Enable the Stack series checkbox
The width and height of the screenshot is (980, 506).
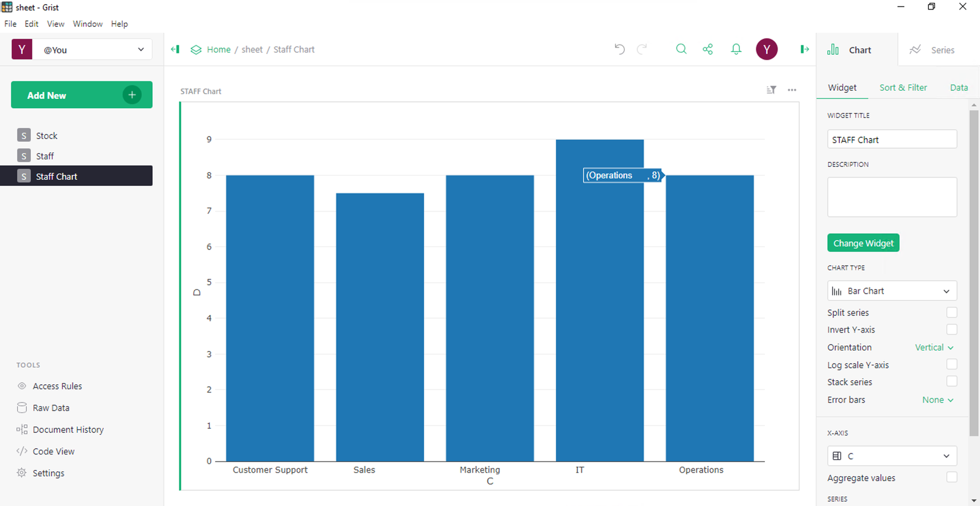click(x=951, y=382)
